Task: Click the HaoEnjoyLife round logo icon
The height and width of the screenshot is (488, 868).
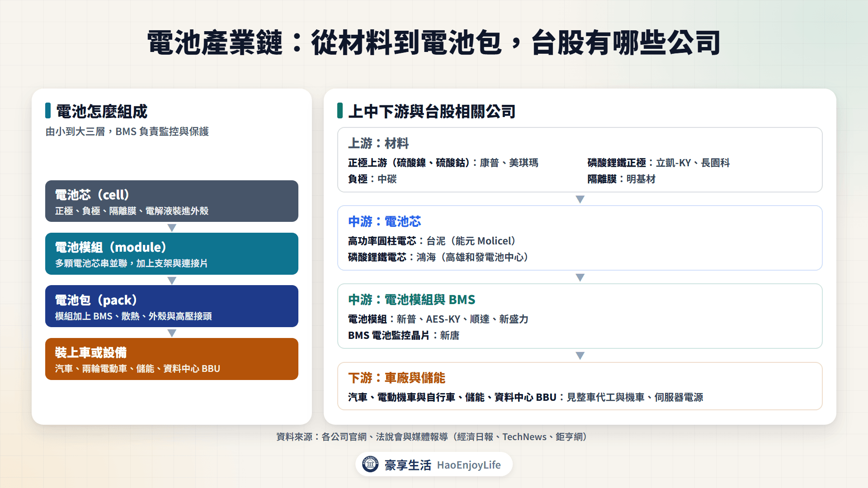Action: pyautogui.click(x=370, y=464)
